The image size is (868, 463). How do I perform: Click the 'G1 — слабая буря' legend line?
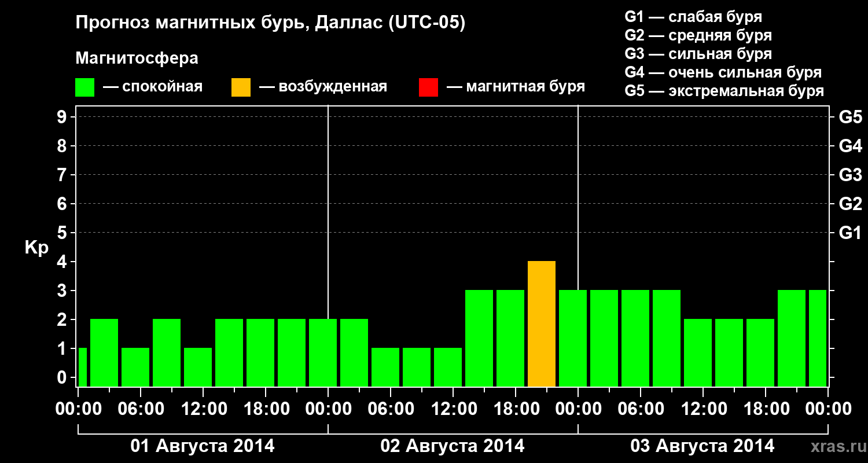click(x=693, y=17)
